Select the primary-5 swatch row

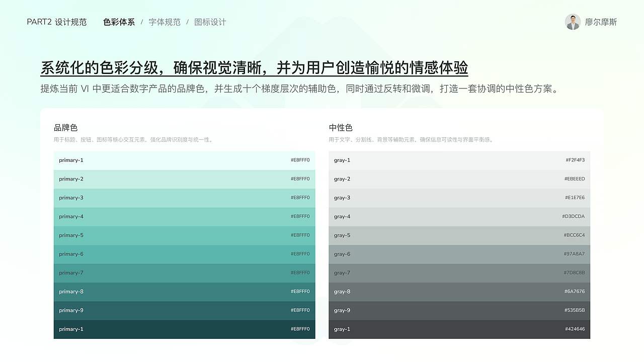185,235
